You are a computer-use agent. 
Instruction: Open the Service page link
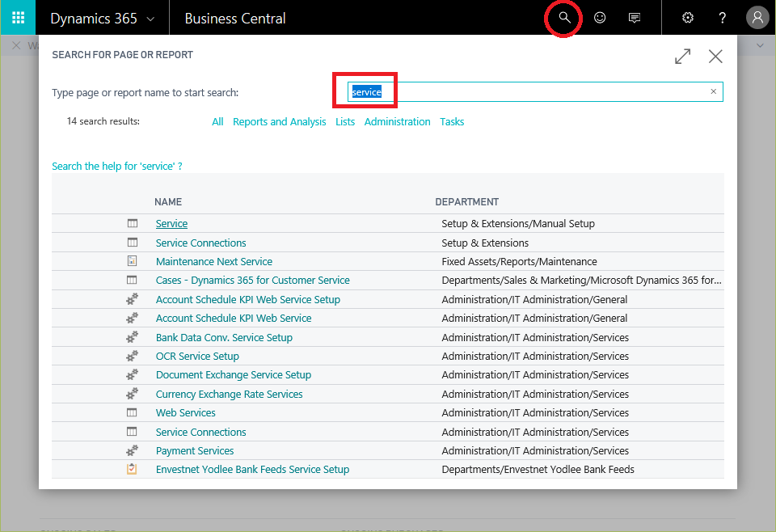pyautogui.click(x=171, y=224)
